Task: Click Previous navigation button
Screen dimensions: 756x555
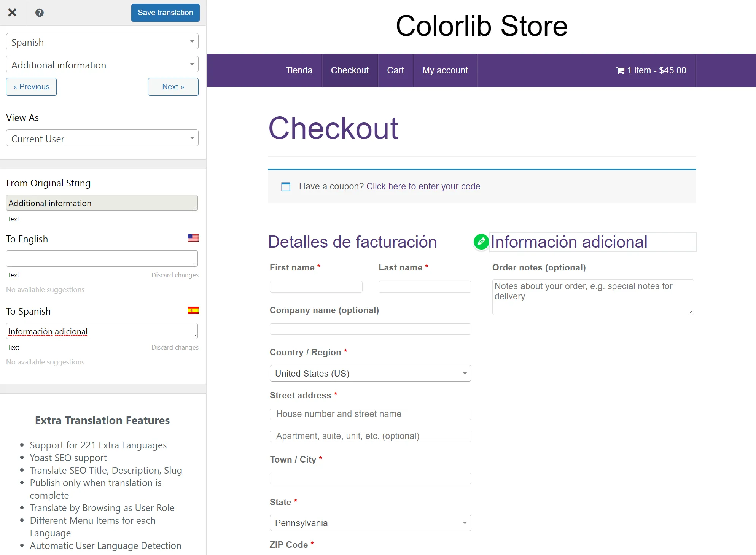Action: tap(30, 86)
